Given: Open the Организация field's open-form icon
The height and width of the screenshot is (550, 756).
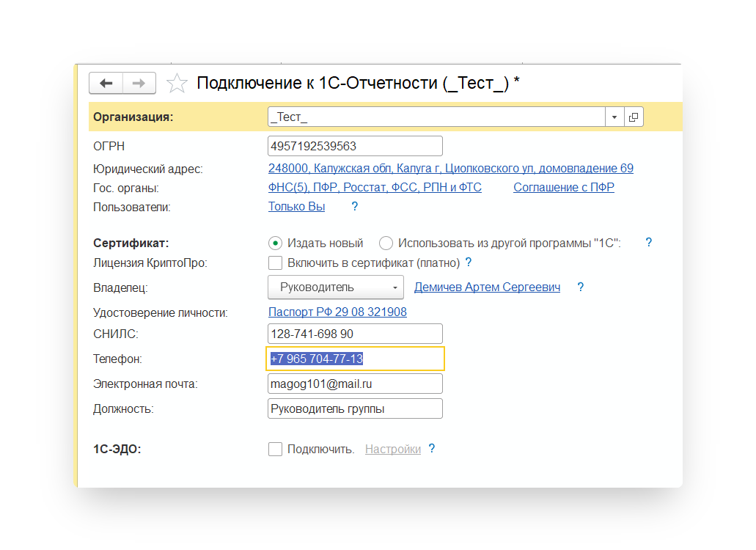Looking at the screenshot, I should pos(634,117).
